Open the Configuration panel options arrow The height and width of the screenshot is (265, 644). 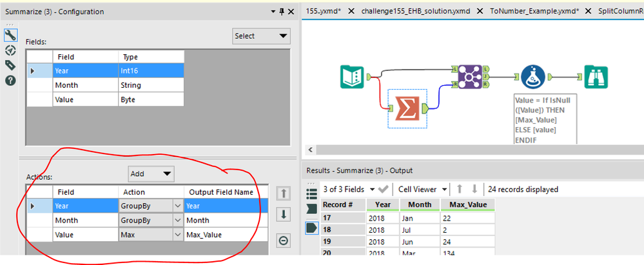273,12
